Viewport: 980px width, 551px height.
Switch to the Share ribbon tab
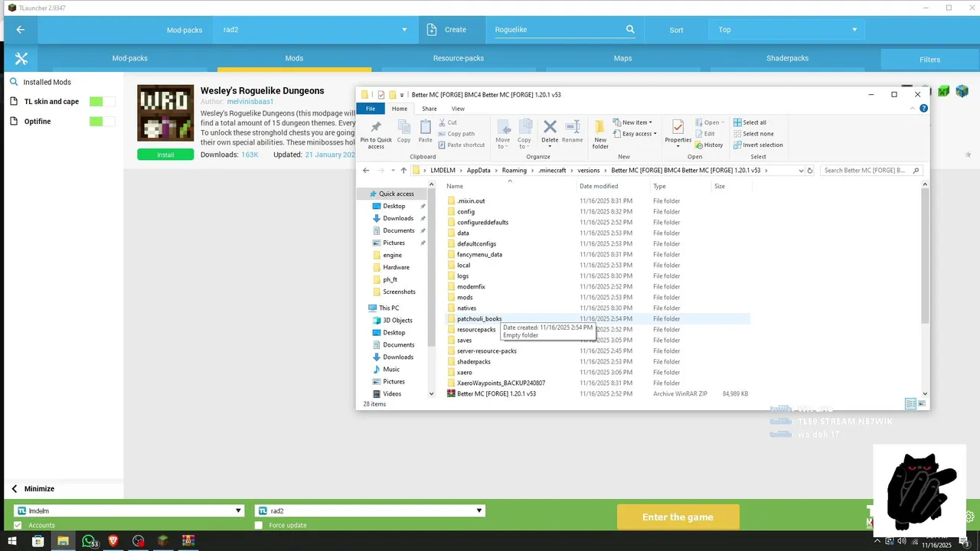(430, 109)
